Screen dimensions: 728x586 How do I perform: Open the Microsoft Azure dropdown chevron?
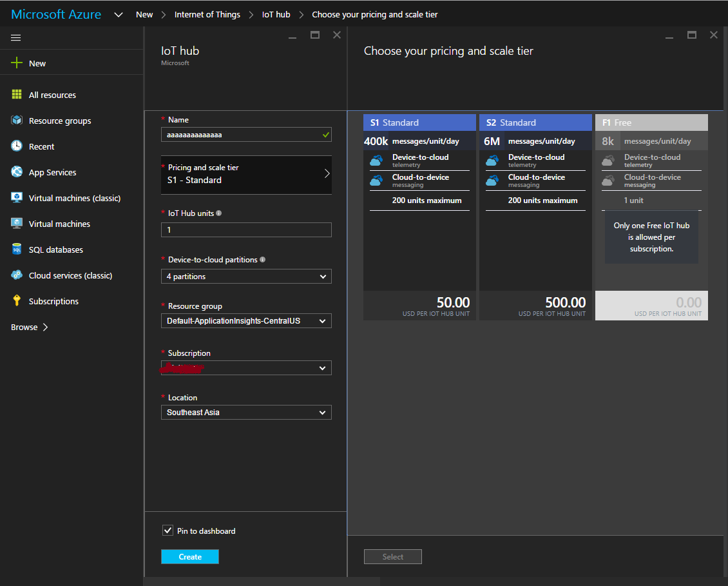119,14
